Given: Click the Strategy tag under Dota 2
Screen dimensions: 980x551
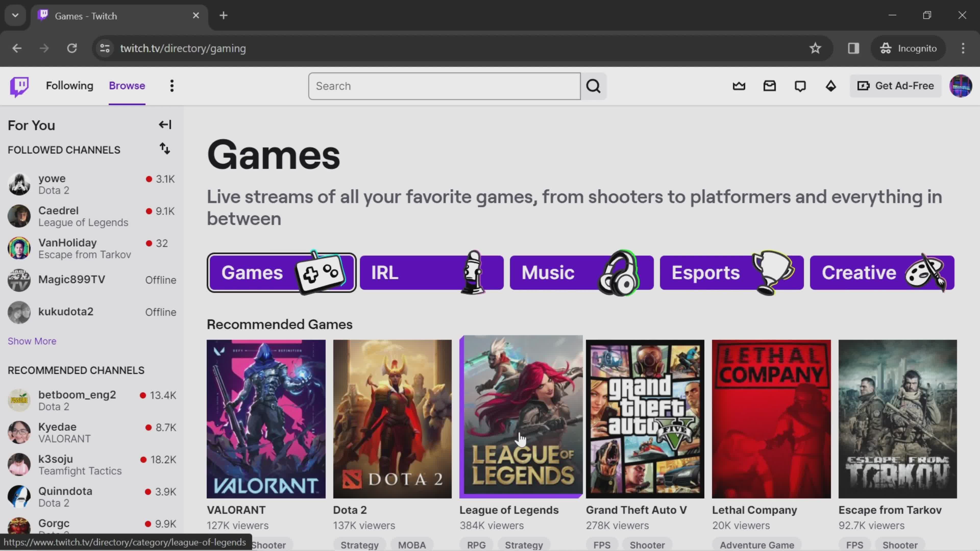Looking at the screenshot, I should pos(360,545).
